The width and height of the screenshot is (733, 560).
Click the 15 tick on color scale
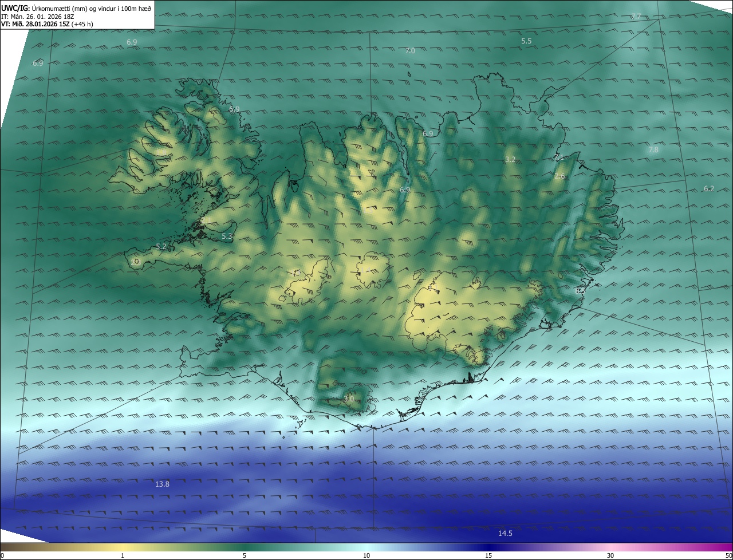pyautogui.click(x=488, y=555)
